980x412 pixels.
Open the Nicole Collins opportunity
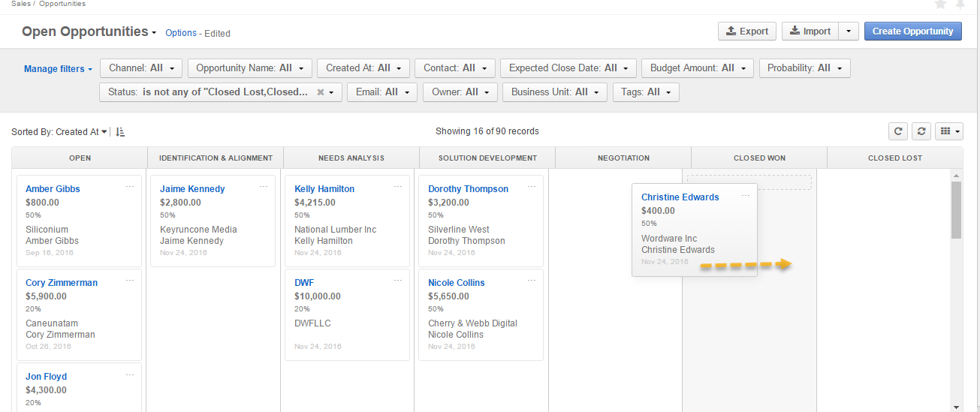pos(457,283)
